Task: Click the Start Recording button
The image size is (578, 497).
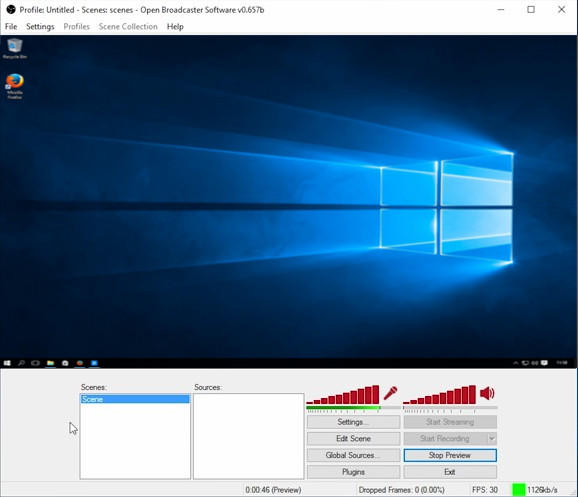Action: (x=445, y=438)
